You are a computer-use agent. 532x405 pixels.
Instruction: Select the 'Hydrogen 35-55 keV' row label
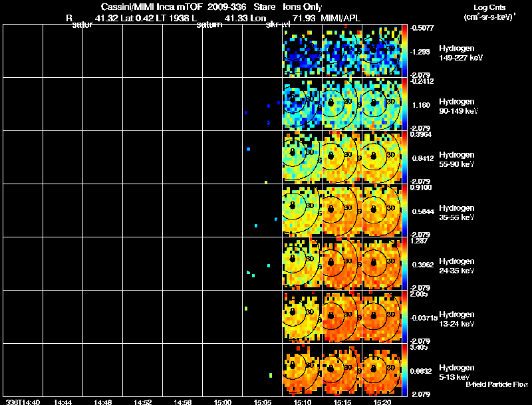pyautogui.click(x=457, y=213)
